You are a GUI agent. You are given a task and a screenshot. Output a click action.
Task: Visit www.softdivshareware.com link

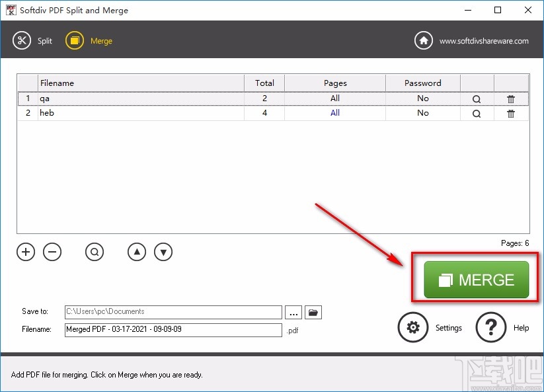pyautogui.click(x=484, y=41)
